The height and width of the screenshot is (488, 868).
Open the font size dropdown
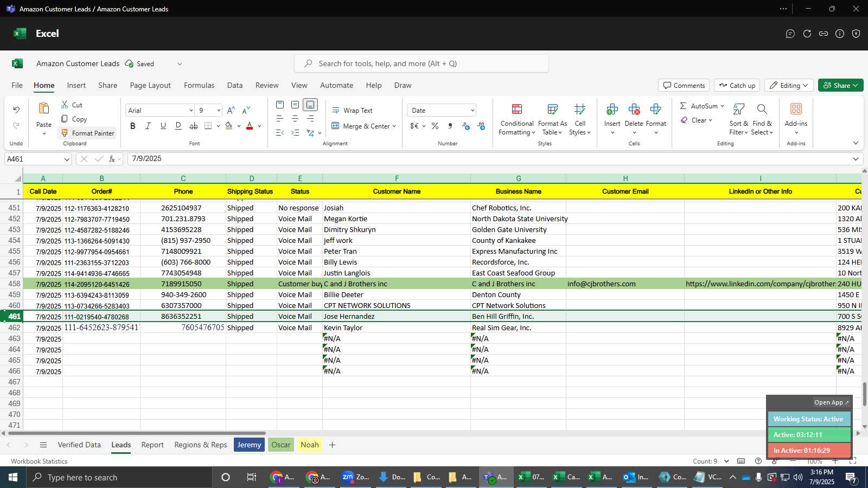click(x=219, y=110)
